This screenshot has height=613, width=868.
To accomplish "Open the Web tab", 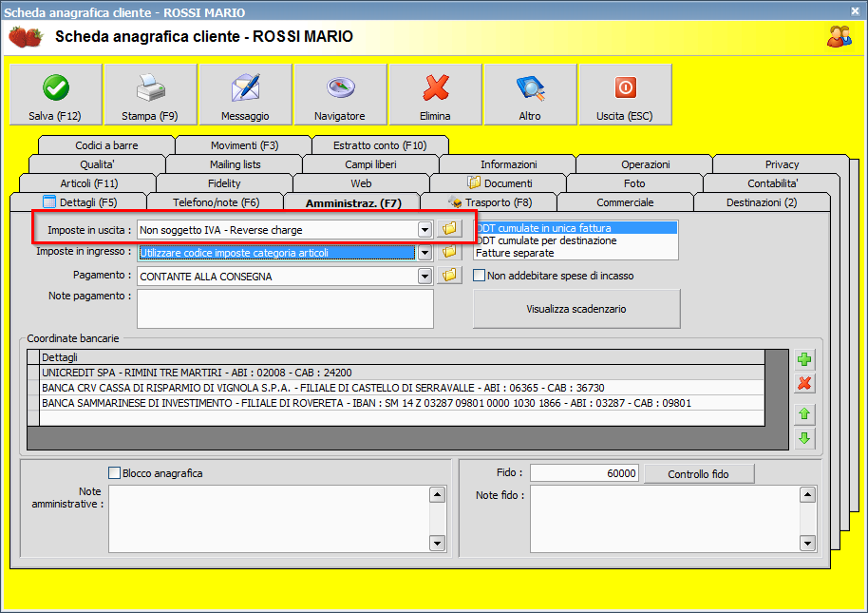I will [362, 183].
